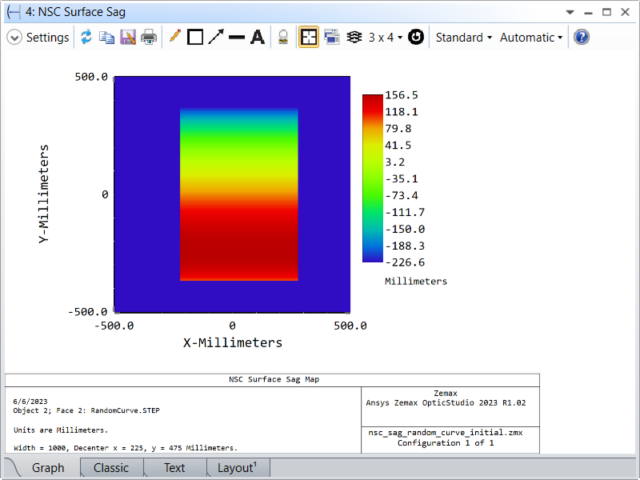Select the arrow draw tool

(x=216, y=37)
